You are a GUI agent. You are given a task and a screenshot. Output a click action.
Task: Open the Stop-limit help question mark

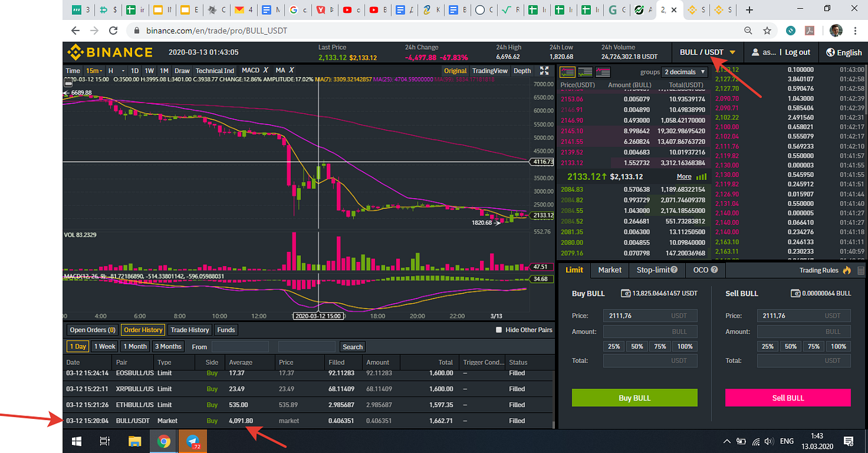pyautogui.click(x=673, y=270)
